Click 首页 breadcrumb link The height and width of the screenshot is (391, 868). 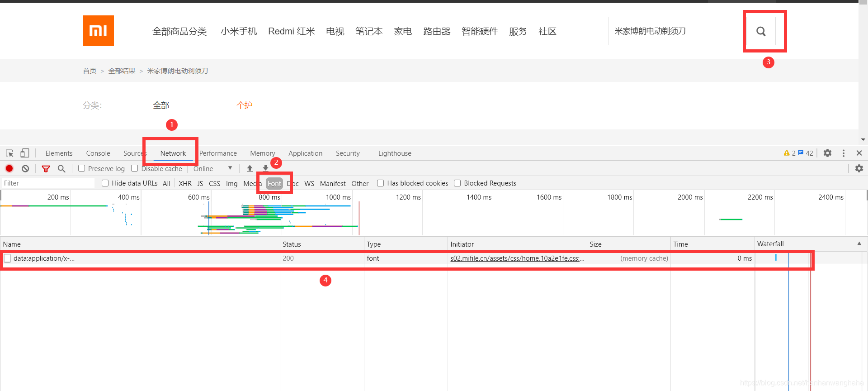(90, 71)
